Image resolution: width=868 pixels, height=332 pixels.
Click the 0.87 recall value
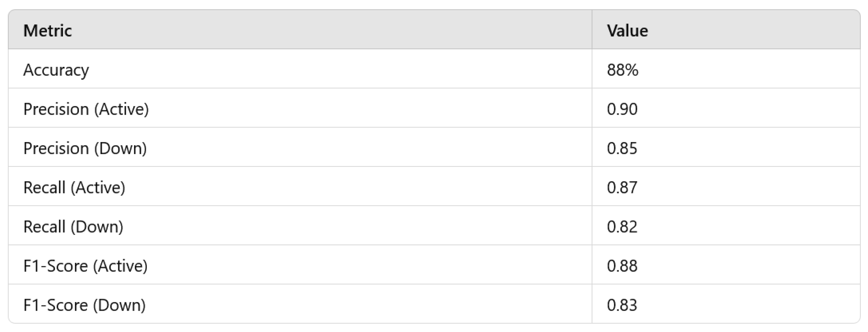622,188
